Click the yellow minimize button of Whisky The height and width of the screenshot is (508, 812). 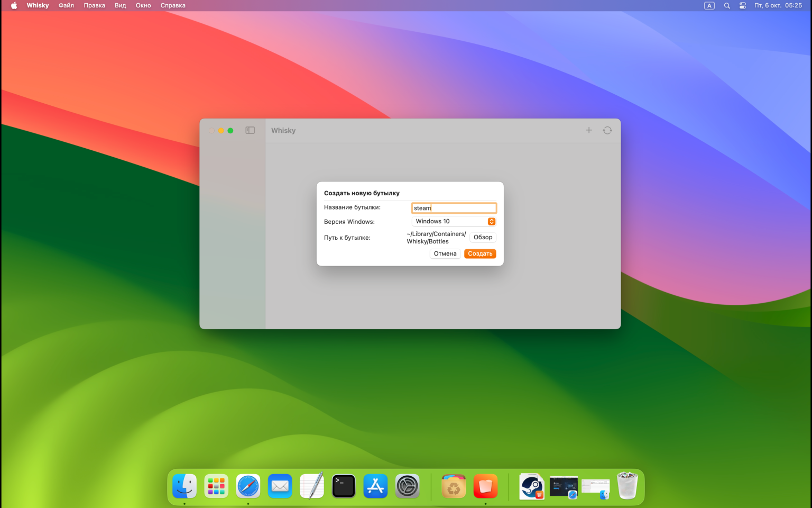point(221,130)
